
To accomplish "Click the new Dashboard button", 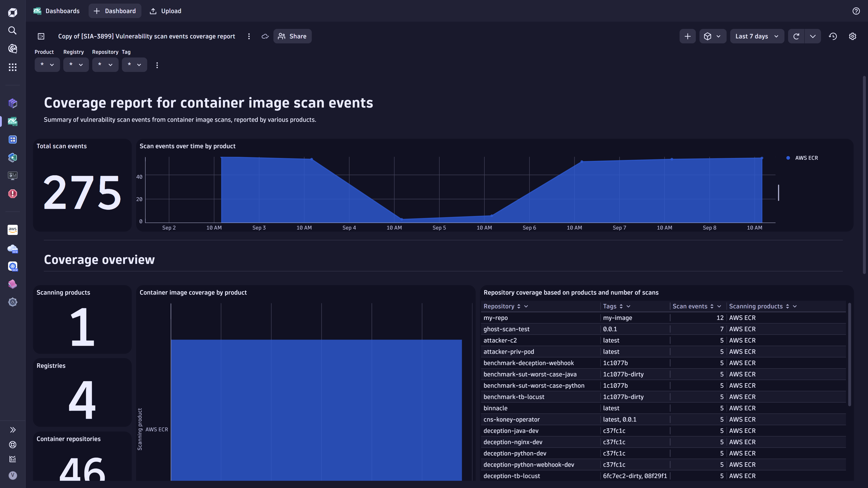I will (x=115, y=11).
